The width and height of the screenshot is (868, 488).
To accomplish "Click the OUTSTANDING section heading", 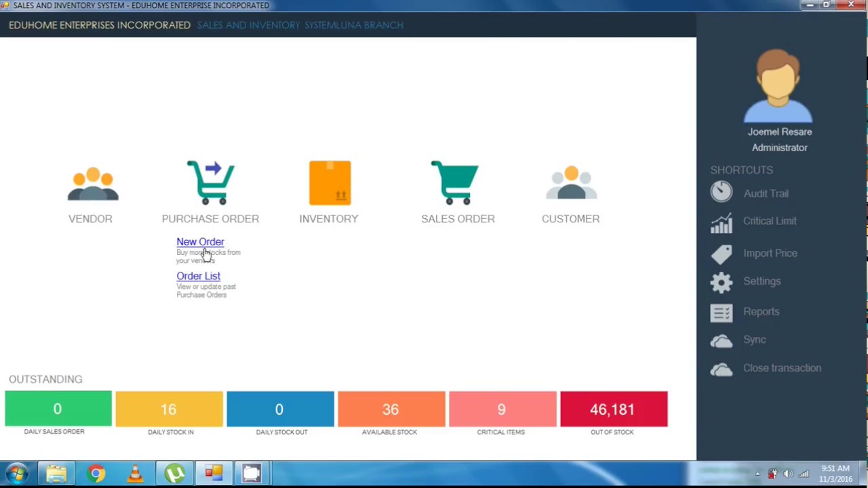I will [45, 379].
